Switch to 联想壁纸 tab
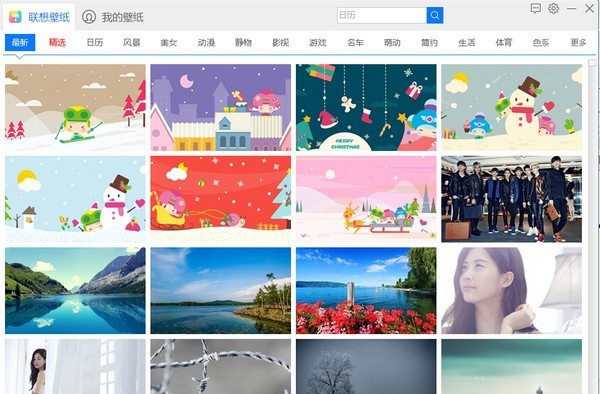600x394 pixels. coord(39,17)
